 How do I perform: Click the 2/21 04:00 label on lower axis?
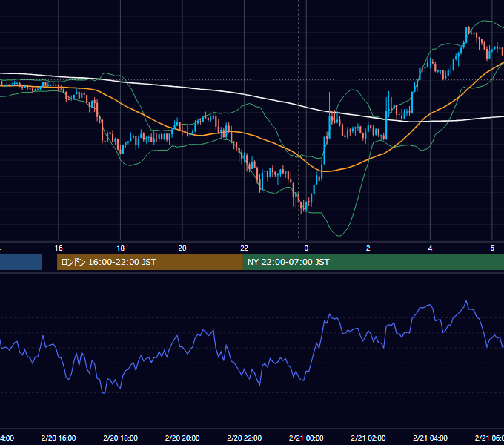tap(430, 438)
